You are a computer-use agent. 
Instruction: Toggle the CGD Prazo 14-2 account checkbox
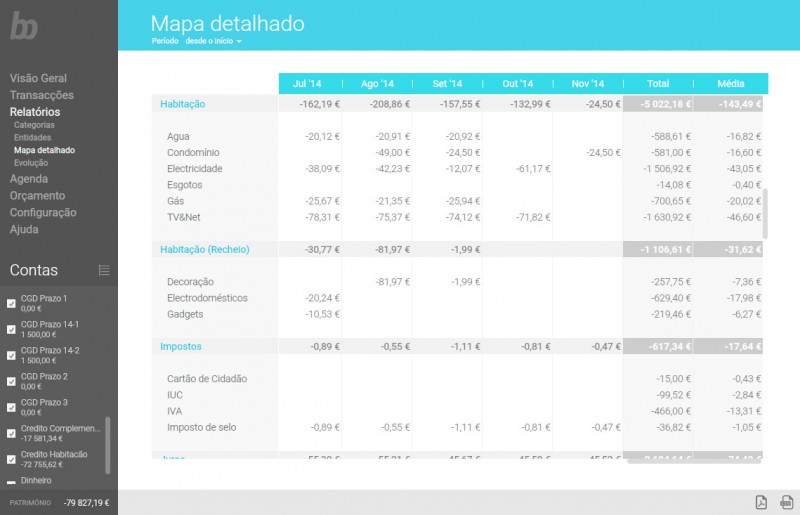[11, 355]
